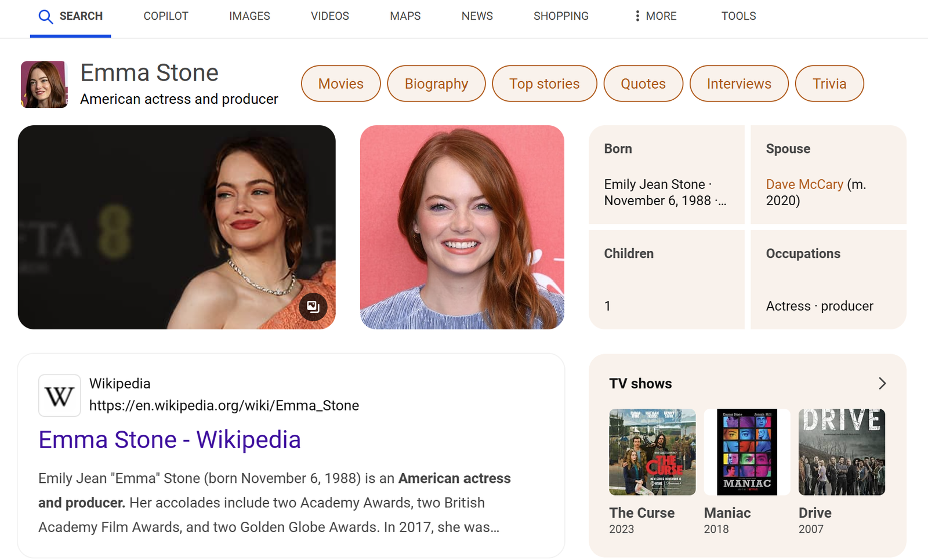Click the magnifier Search tab icon

pos(45,16)
